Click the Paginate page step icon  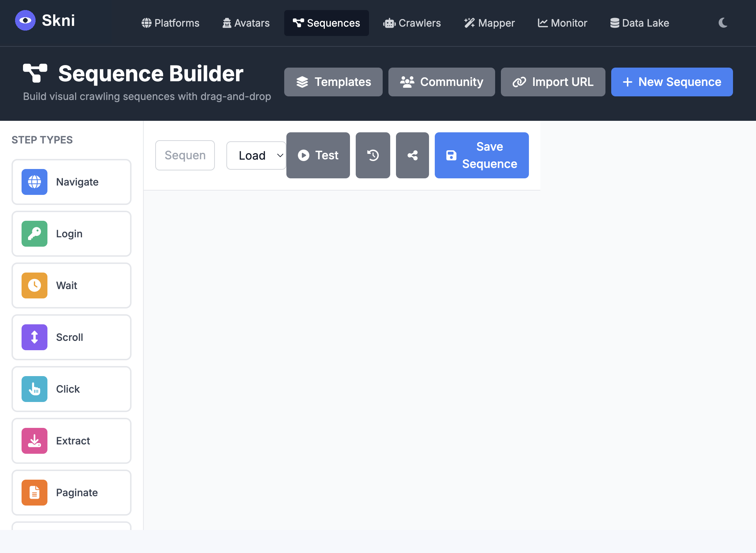click(34, 493)
